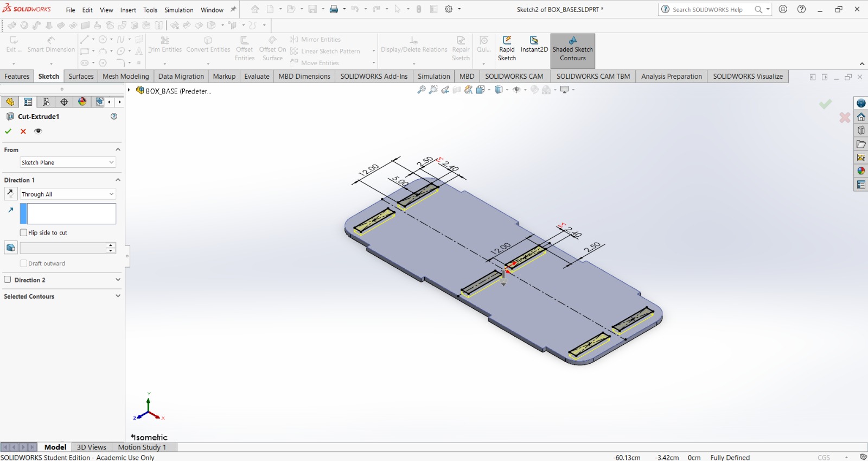Enable the Flip side to cut checkbox
The height and width of the screenshot is (461, 868).
[23, 232]
